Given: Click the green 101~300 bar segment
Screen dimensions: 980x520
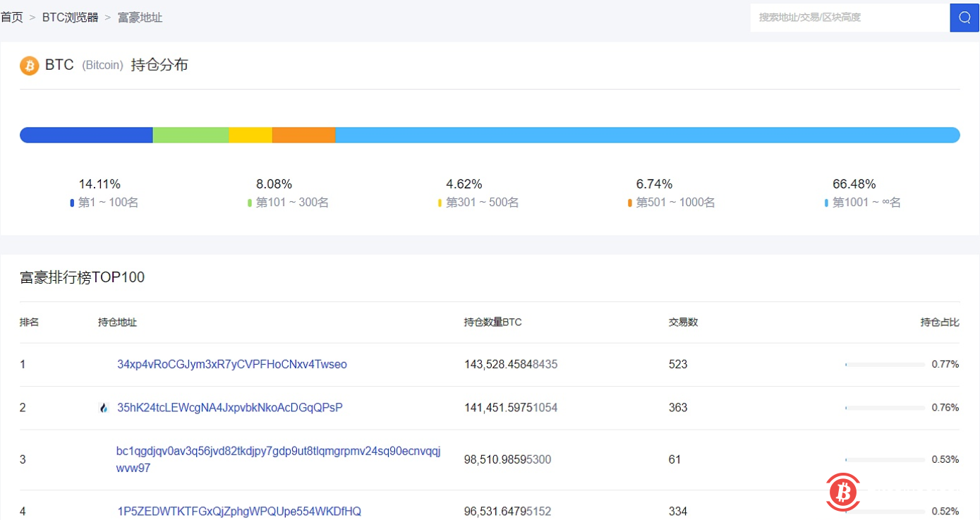Looking at the screenshot, I should pos(190,135).
